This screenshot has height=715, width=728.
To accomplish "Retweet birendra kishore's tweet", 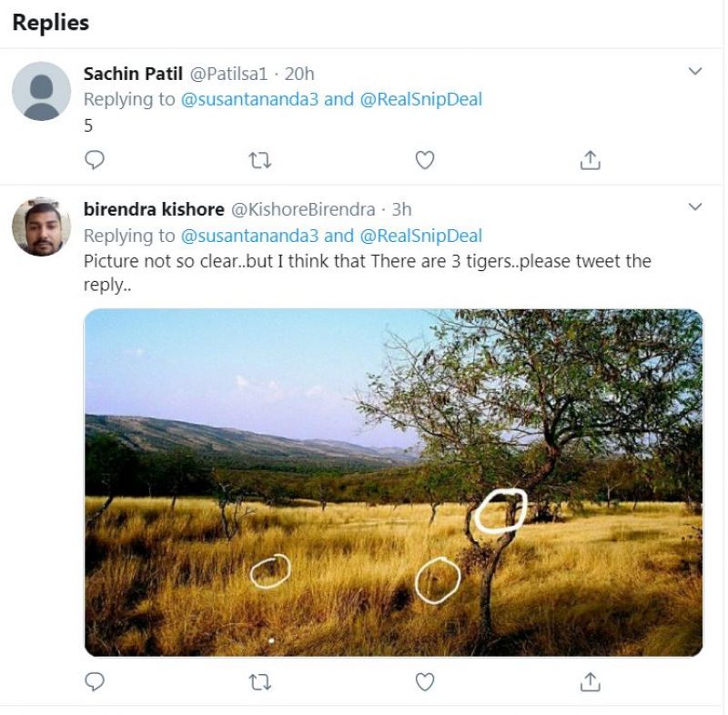I will tap(260, 681).
